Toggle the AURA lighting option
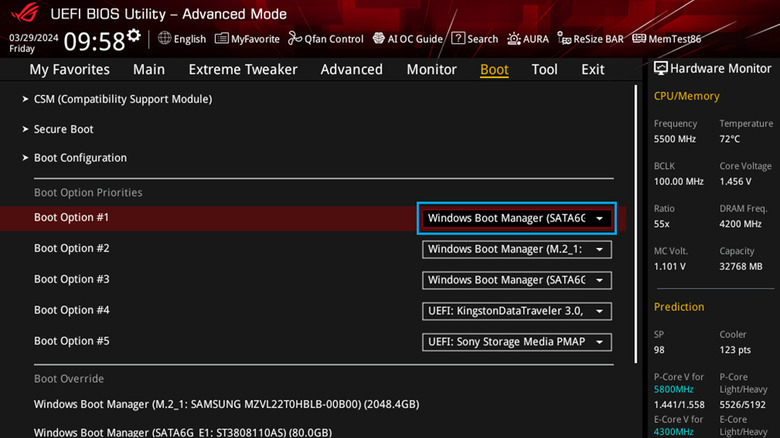 [528, 39]
